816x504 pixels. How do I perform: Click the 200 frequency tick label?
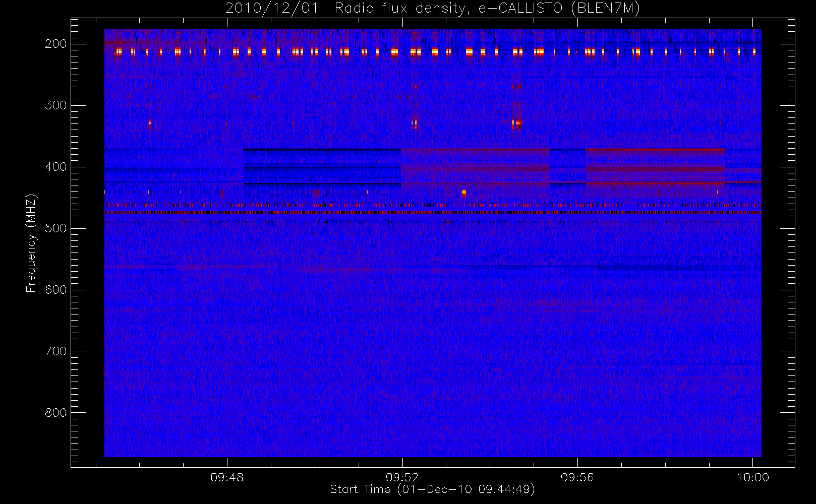(x=56, y=44)
